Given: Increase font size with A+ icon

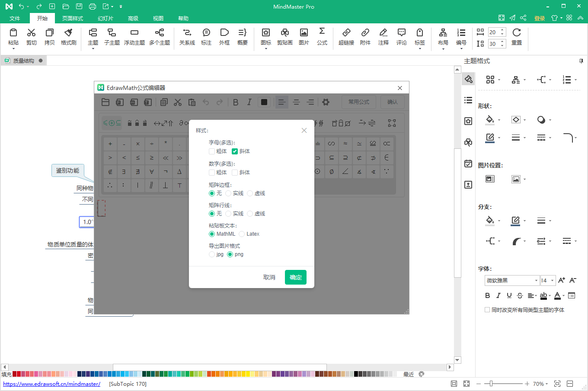Looking at the screenshot, I should 562,280.
